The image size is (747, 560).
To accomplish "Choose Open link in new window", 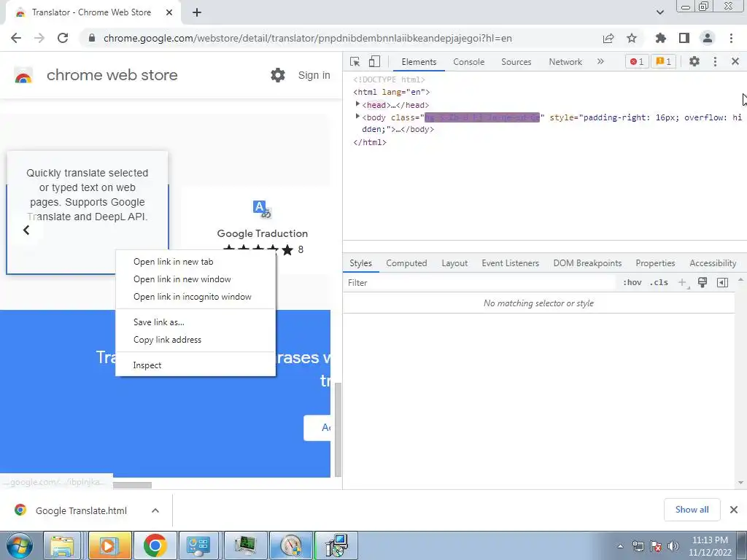I will [x=196, y=279].
